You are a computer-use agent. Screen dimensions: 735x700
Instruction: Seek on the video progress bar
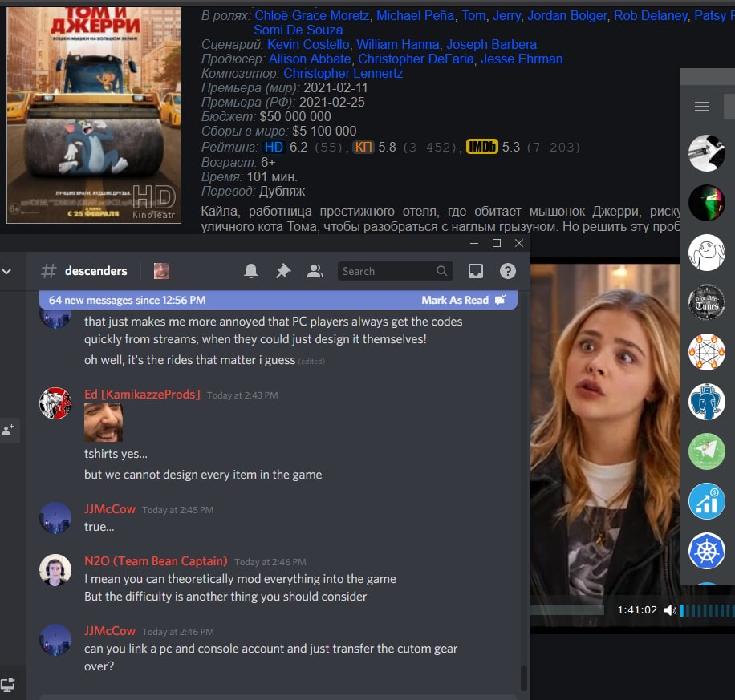pyautogui.click(x=567, y=610)
